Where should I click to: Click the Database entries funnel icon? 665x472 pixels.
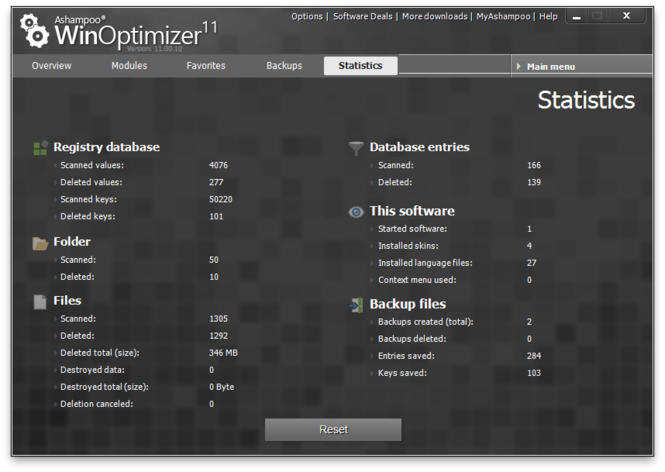[356, 148]
